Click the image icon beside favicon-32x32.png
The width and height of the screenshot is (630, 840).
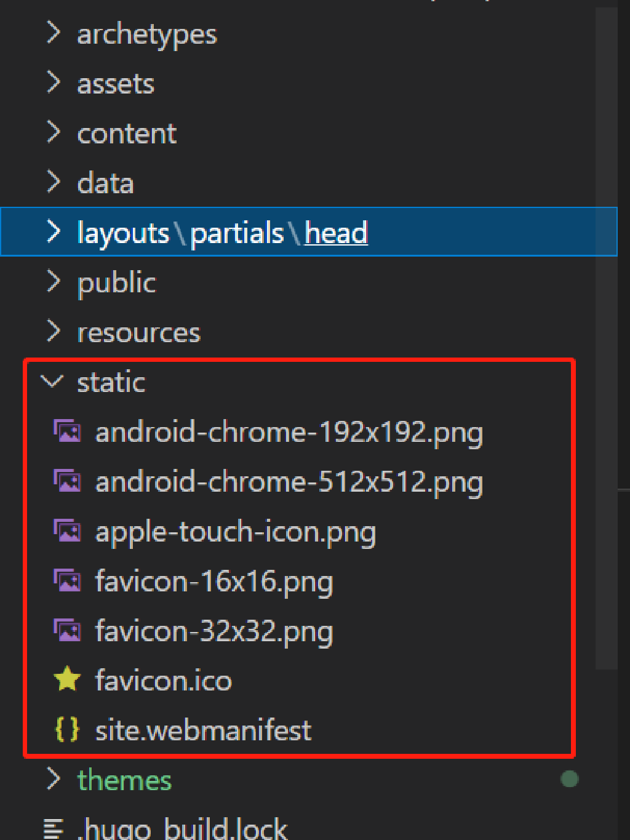[67, 631]
